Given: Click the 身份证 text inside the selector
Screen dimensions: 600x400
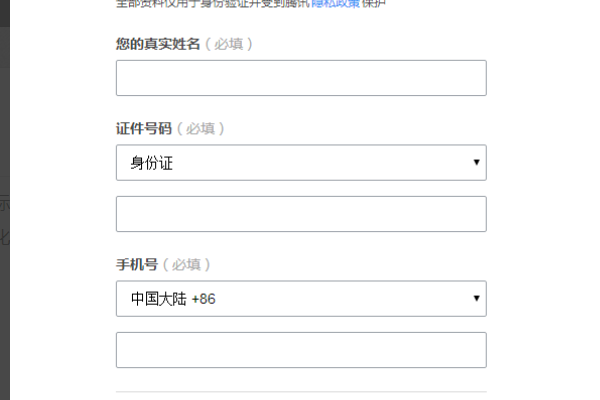Looking at the screenshot, I should tap(152, 163).
